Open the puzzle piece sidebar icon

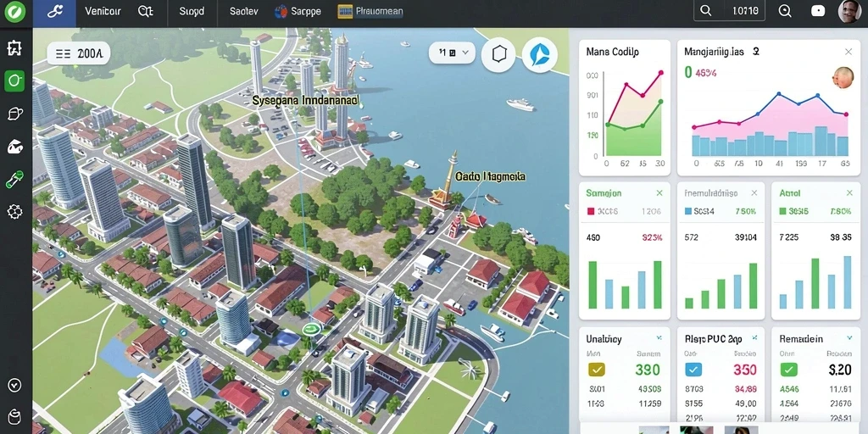pyautogui.click(x=14, y=48)
